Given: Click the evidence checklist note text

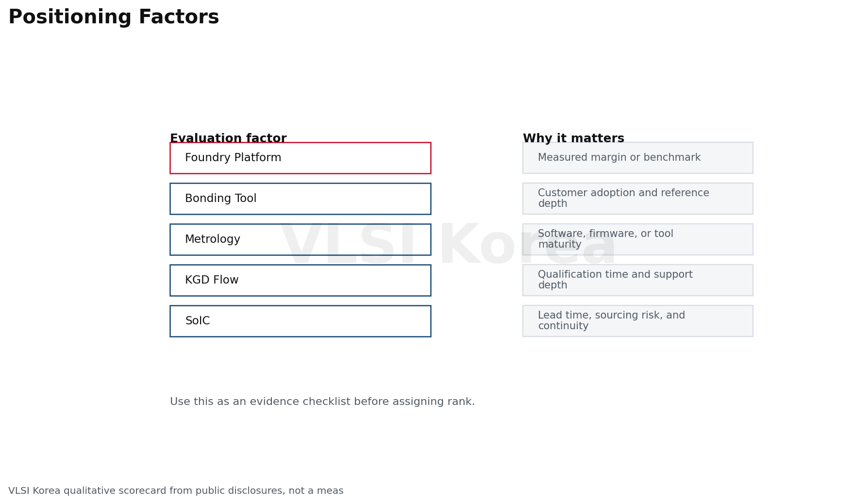Looking at the screenshot, I should (322, 402).
